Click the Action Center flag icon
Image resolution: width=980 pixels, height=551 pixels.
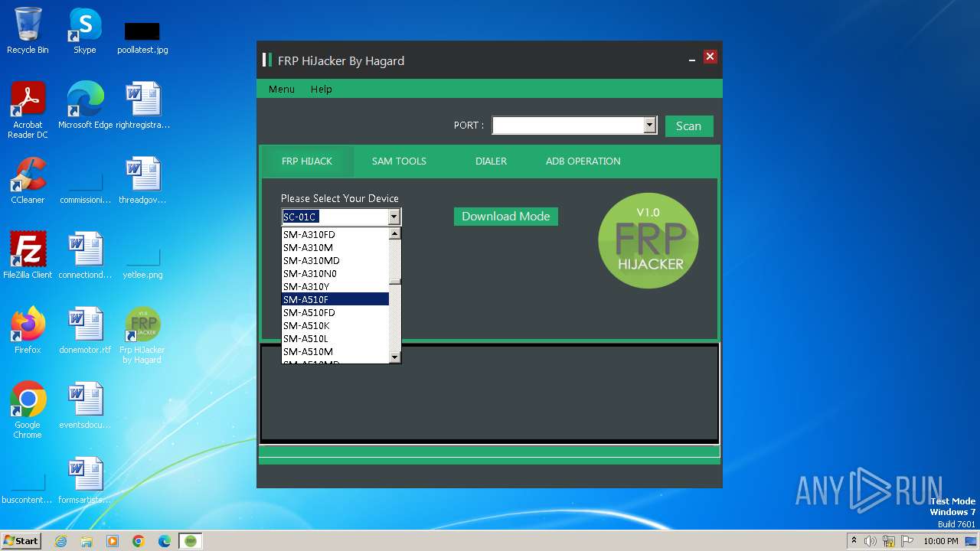pyautogui.click(x=906, y=541)
